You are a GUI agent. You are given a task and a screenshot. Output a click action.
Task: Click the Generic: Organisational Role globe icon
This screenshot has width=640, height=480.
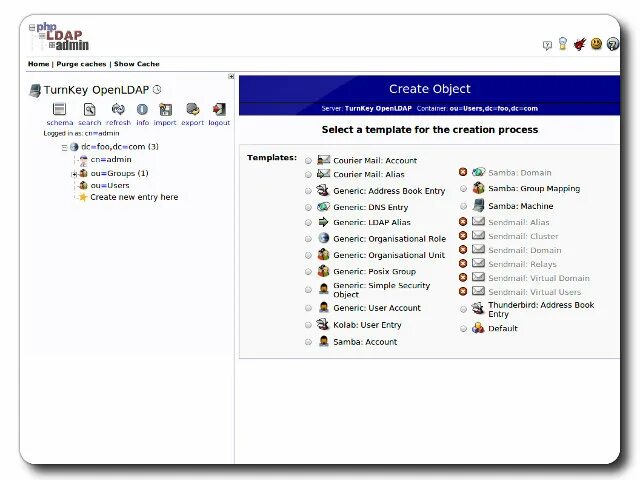(324, 238)
